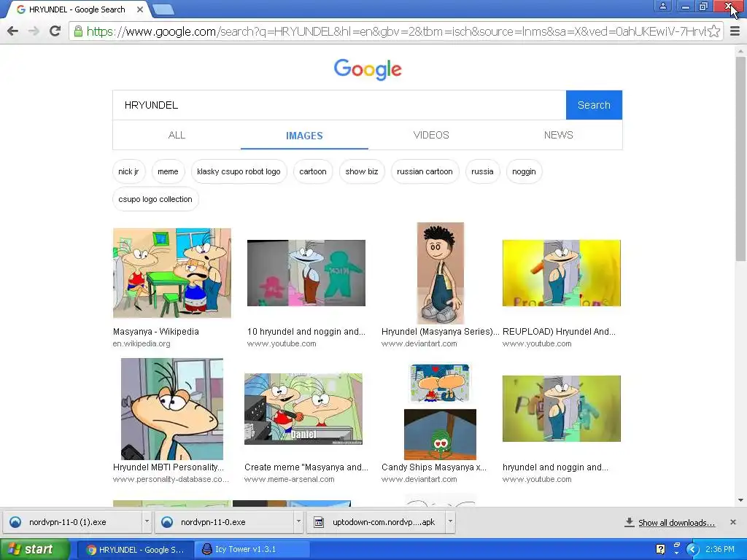
Task: Open the Chrome user profile icon
Action: pos(662,6)
